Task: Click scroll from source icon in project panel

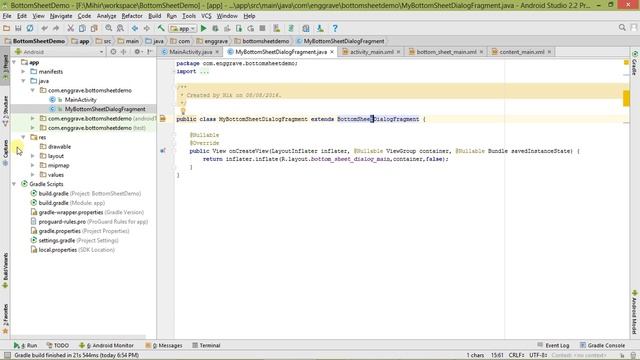Action: pyautogui.click(x=113, y=52)
